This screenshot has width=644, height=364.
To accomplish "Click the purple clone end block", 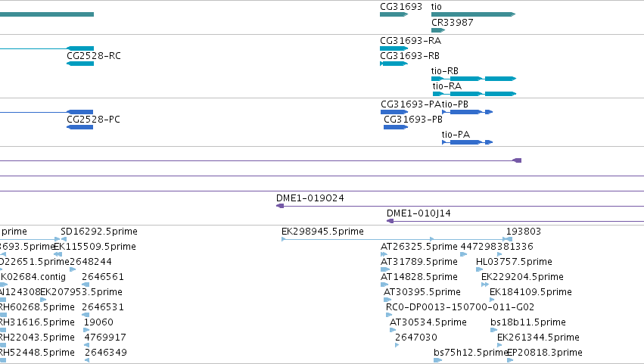I will pyautogui.click(x=518, y=160).
